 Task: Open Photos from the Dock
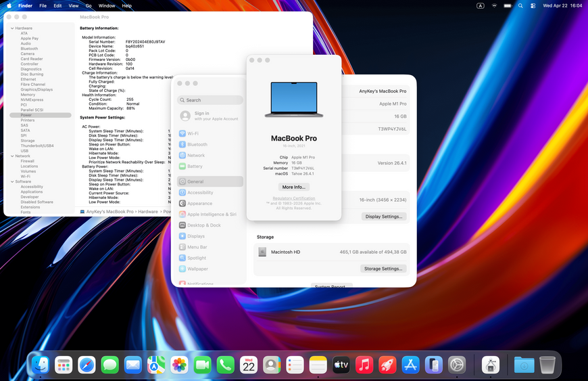click(x=179, y=365)
